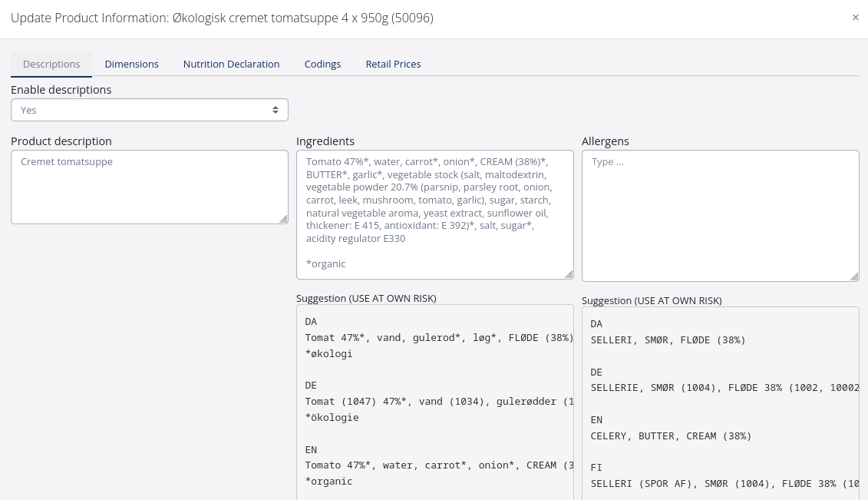
Task: Select the Retail Prices tab
Action: point(393,65)
